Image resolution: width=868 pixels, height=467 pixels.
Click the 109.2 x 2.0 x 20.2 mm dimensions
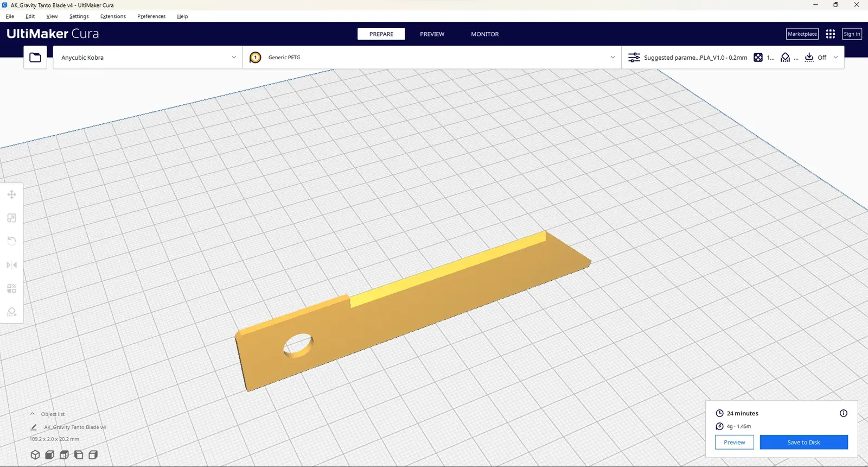click(54, 439)
